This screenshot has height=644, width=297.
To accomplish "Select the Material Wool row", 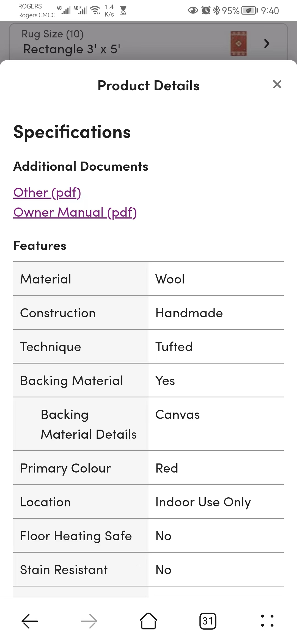I will [x=148, y=279].
